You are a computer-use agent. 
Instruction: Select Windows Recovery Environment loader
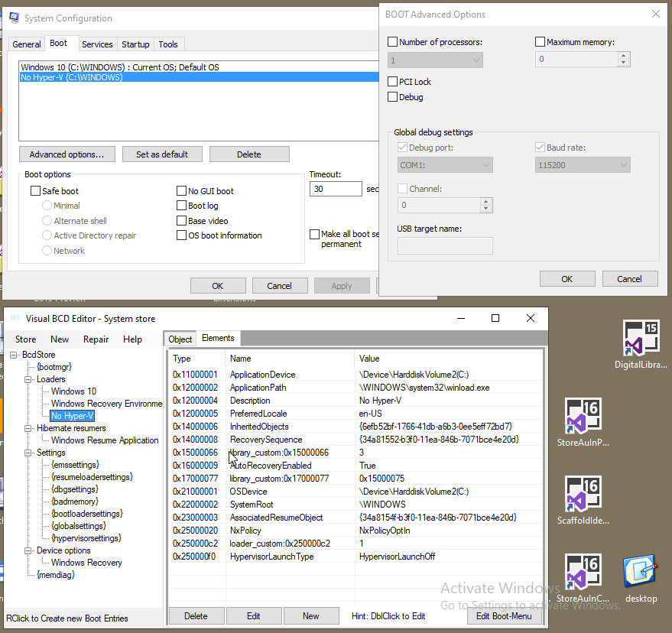point(107,404)
